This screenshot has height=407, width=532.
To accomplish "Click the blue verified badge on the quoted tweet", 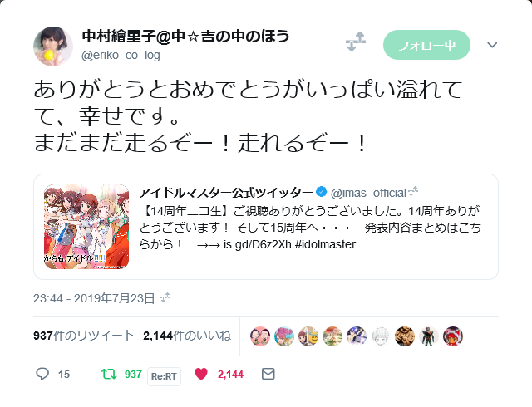I will [x=322, y=192].
